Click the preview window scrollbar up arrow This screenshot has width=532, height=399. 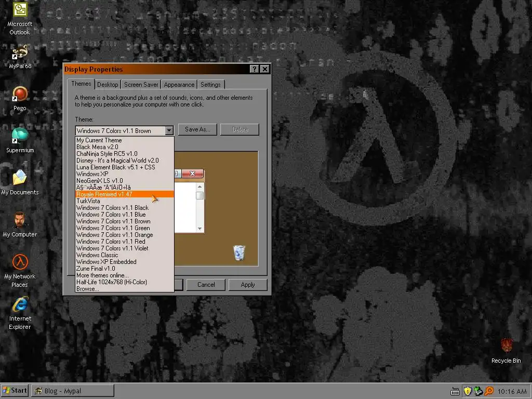200,187
